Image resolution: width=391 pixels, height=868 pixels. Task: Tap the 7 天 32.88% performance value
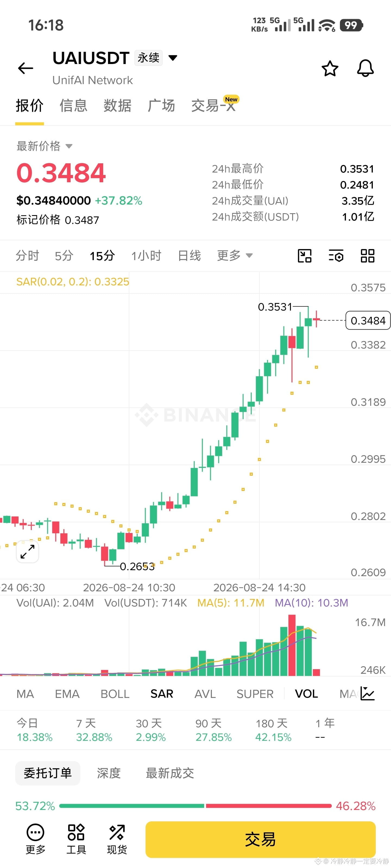tap(94, 737)
